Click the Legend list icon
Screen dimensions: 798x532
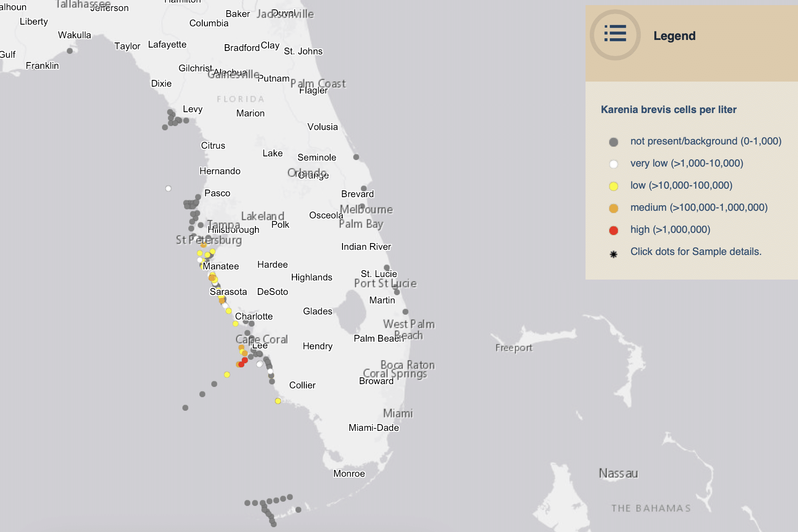616,35
